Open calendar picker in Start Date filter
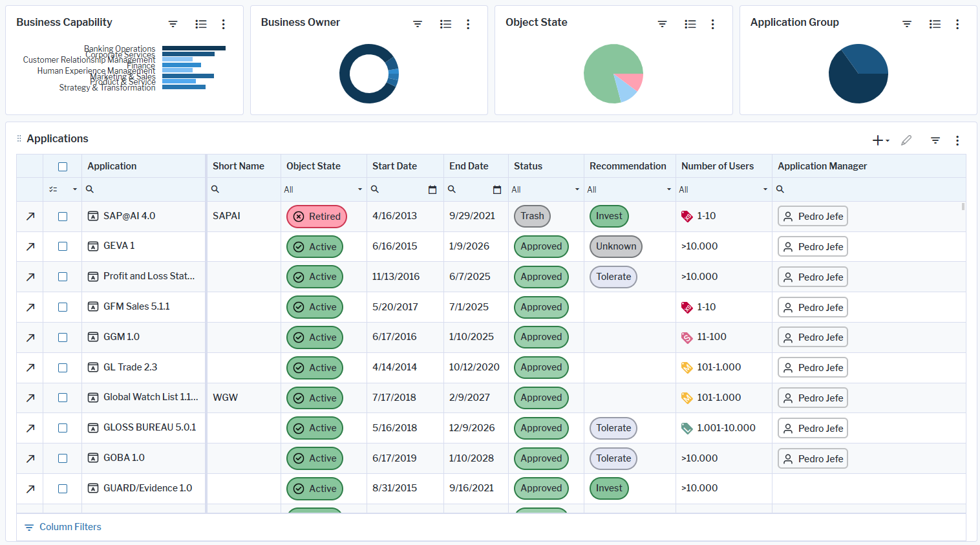This screenshot has height=545, width=980. click(x=432, y=189)
